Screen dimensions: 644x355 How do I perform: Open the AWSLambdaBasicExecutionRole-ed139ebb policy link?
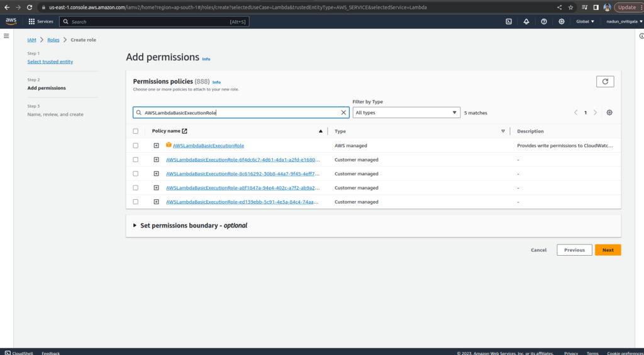pos(242,202)
